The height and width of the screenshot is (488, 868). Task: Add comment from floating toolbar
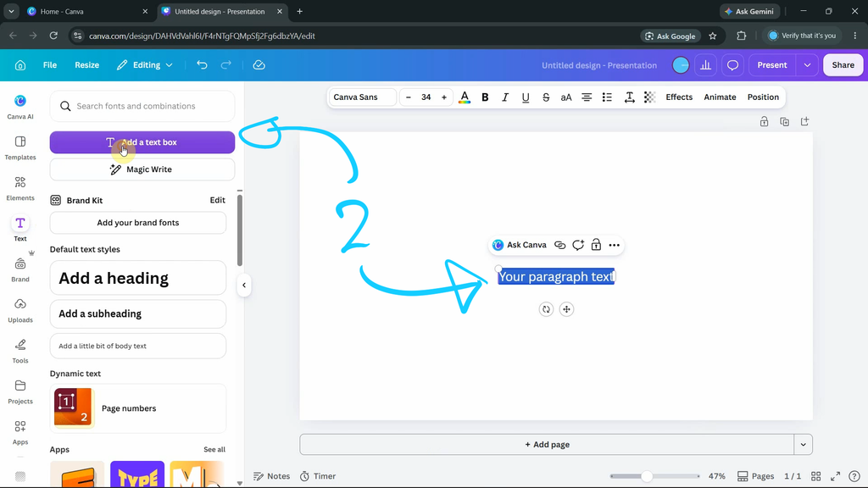[578, 245]
